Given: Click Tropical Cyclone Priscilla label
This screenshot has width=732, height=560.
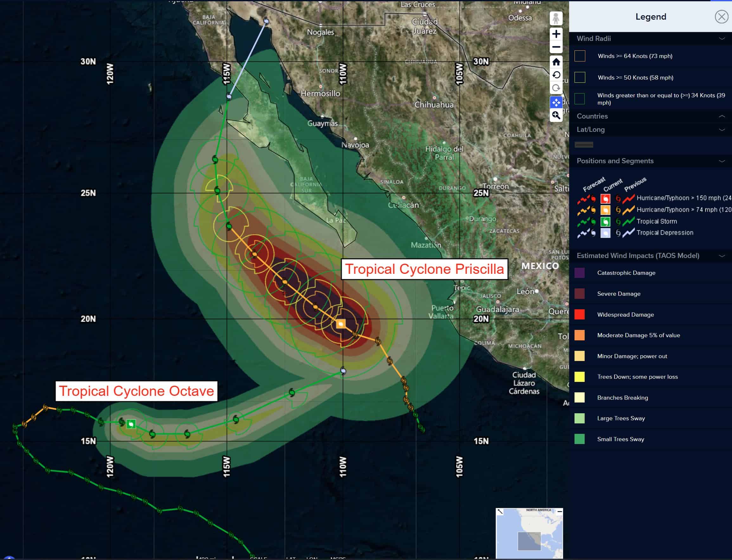Looking at the screenshot, I should point(424,269).
